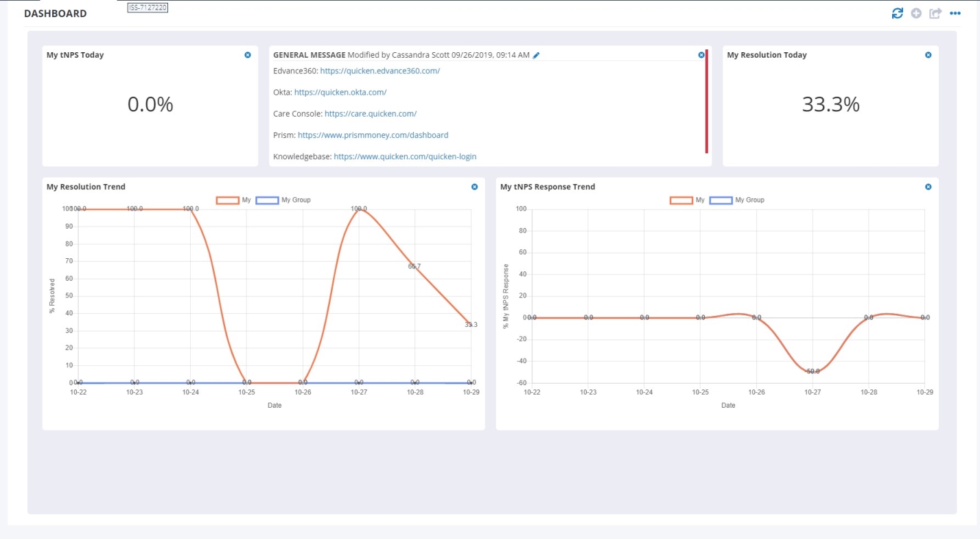Remove the General Message widget
Image resolution: width=980 pixels, height=539 pixels.
tap(701, 55)
